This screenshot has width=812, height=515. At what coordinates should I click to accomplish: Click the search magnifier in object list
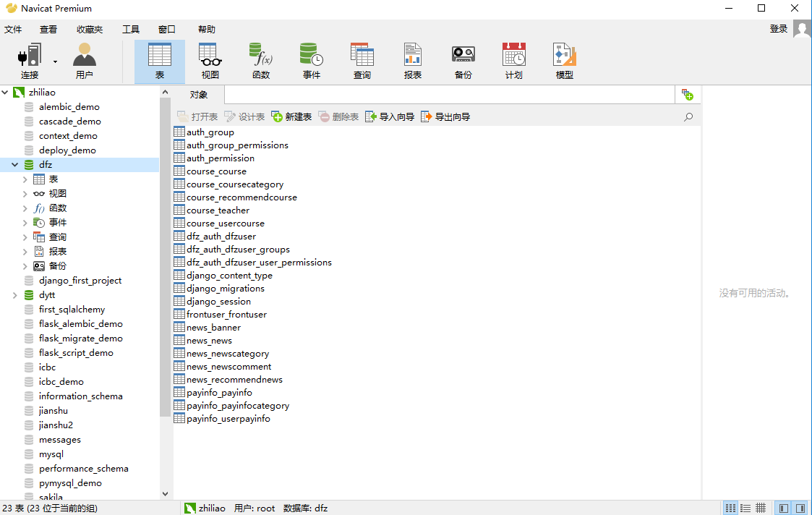pos(688,116)
